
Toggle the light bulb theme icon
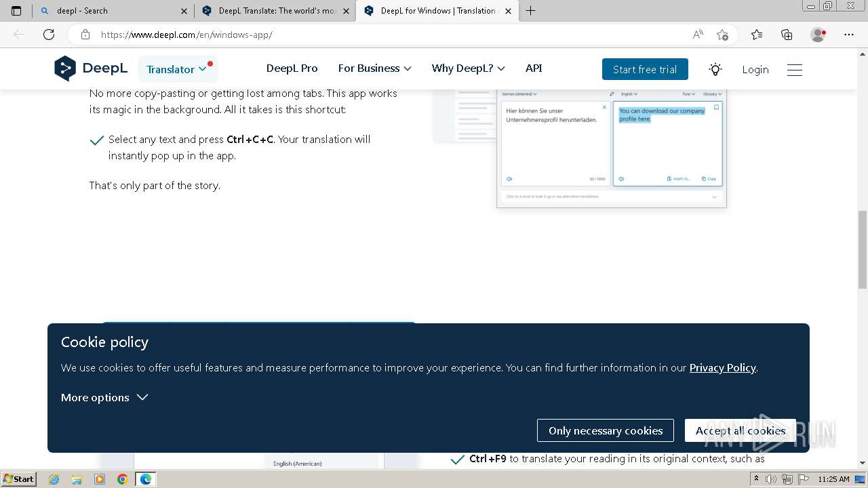click(715, 69)
